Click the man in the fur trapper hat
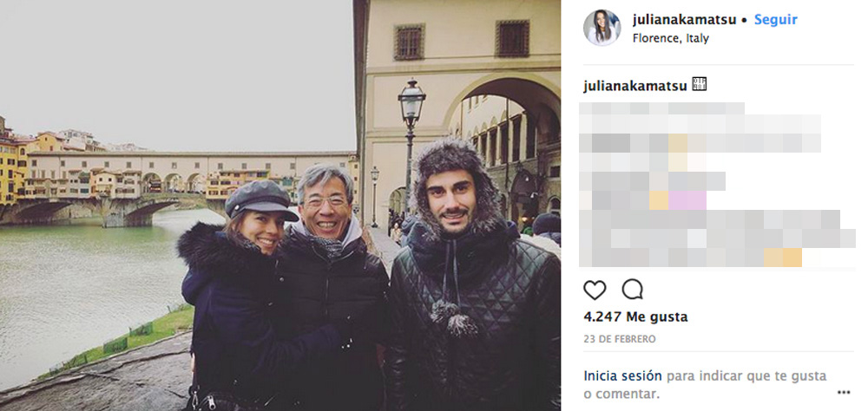 pyautogui.click(x=472, y=277)
